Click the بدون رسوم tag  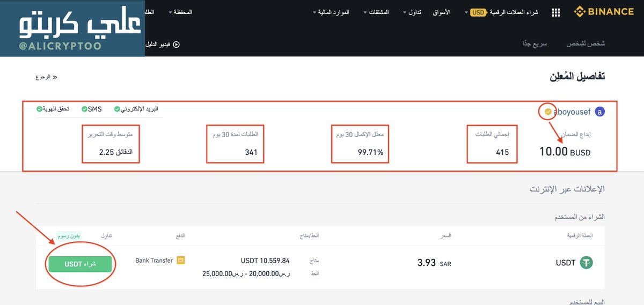tap(69, 236)
